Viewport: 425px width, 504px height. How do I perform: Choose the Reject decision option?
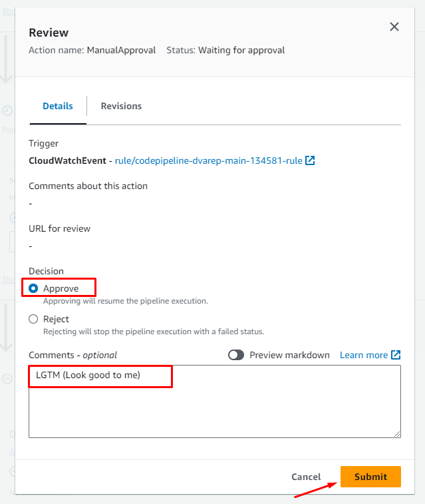pyautogui.click(x=33, y=319)
